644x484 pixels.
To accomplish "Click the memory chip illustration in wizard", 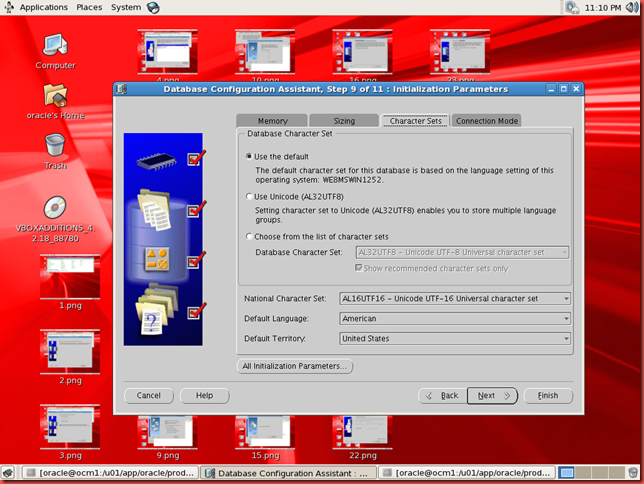I will (x=156, y=161).
